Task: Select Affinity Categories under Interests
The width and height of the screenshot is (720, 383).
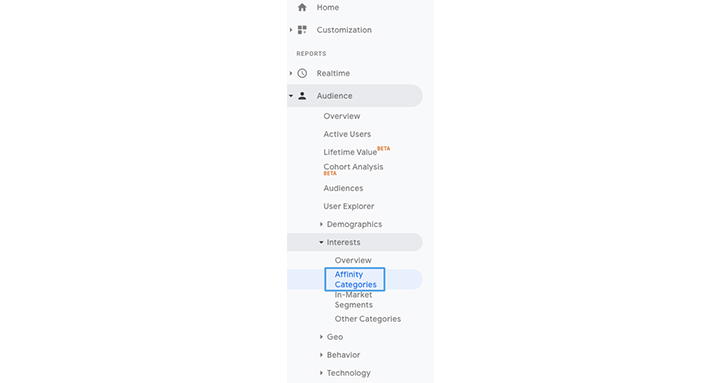Action: click(x=355, y=279)
